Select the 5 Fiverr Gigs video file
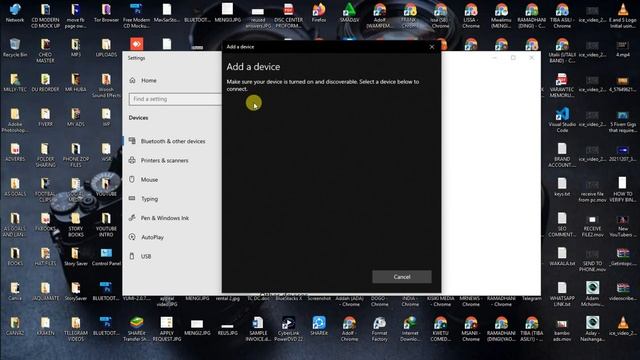 pos(622,120)
